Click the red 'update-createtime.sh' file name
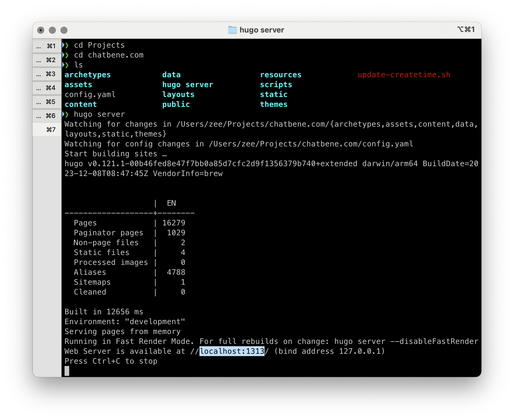Viewport: 514px width, 420px height. pos(404,75)
